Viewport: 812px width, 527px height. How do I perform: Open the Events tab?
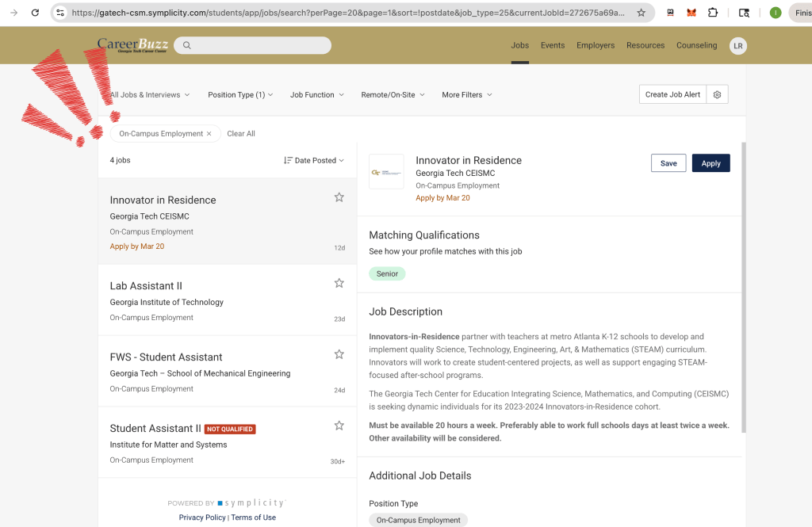coord(553,45)
